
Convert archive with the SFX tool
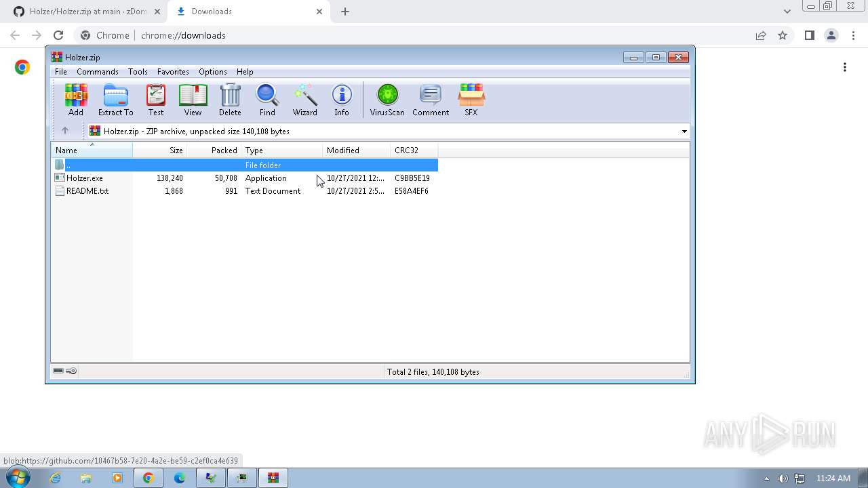pyautogui.click(x=471, y=100)
